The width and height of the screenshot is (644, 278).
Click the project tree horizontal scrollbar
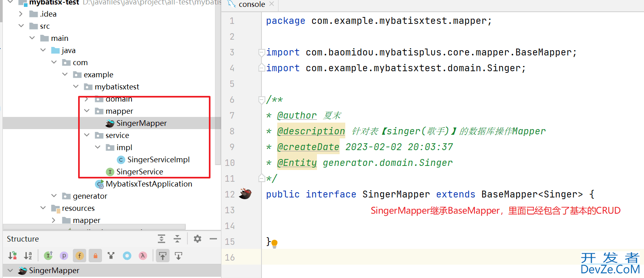point(94,227)
